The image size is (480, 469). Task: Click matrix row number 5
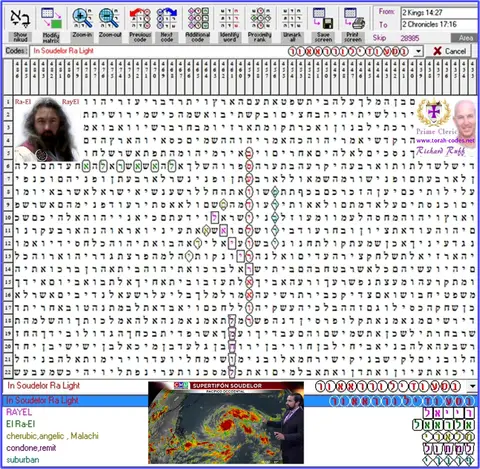8,153
